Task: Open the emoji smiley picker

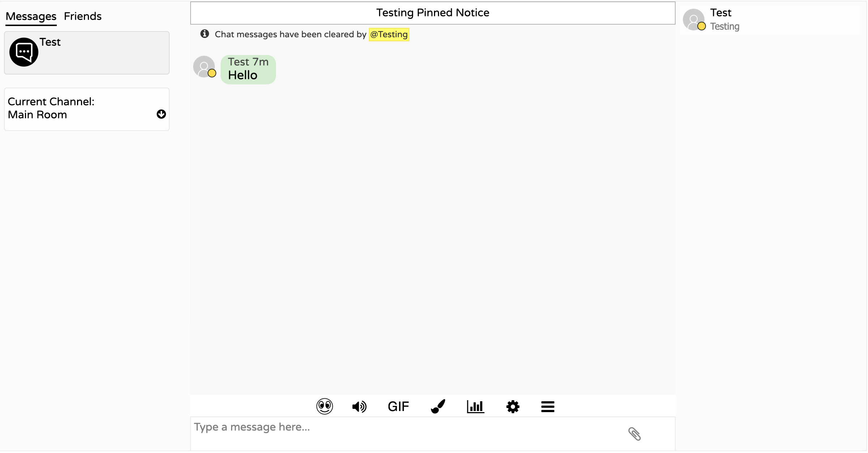Action: 324,406
